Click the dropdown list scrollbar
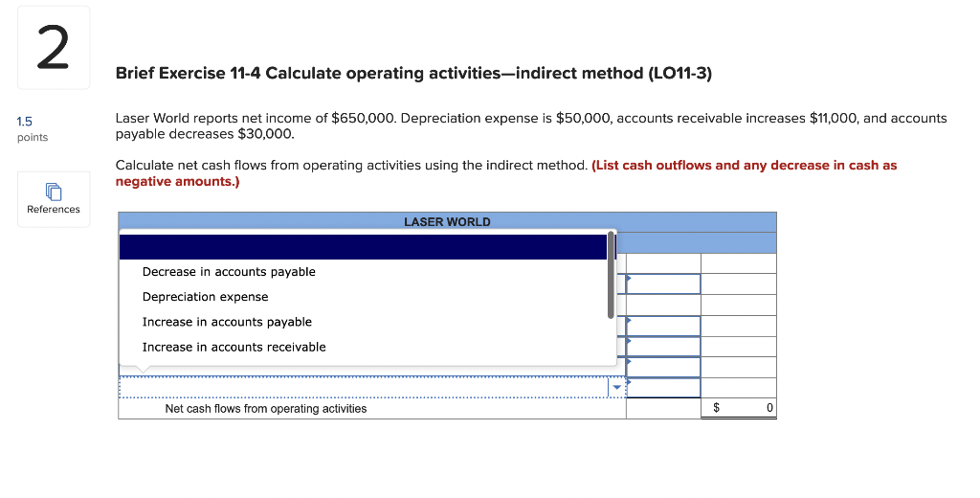 click(x=611, y=275)
